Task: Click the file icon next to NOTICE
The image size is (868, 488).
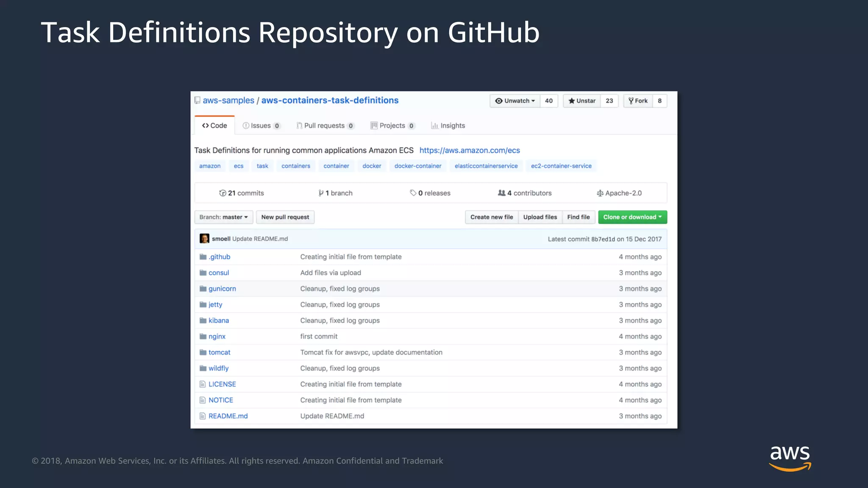Action: pos(203,400)
